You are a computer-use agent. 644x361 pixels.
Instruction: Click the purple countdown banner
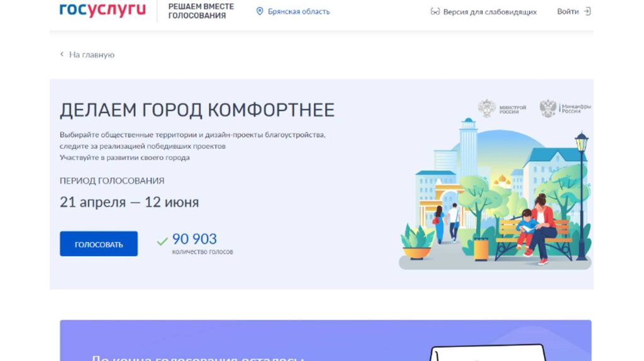(325, 340)
